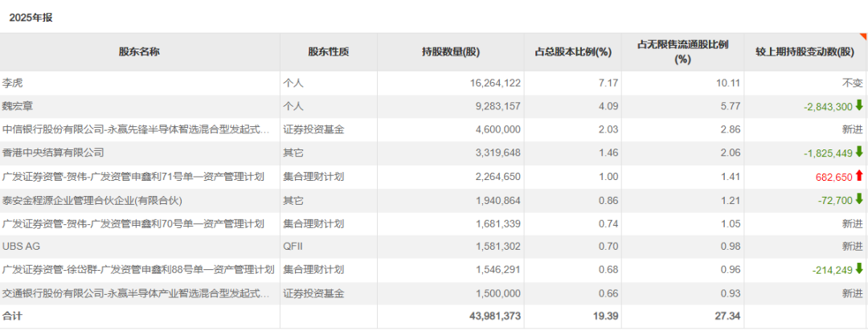Viewport: 868px width, 331px height.
Task: Click 李虎's share ratio 7.17
Action: [x=610, y=84]
